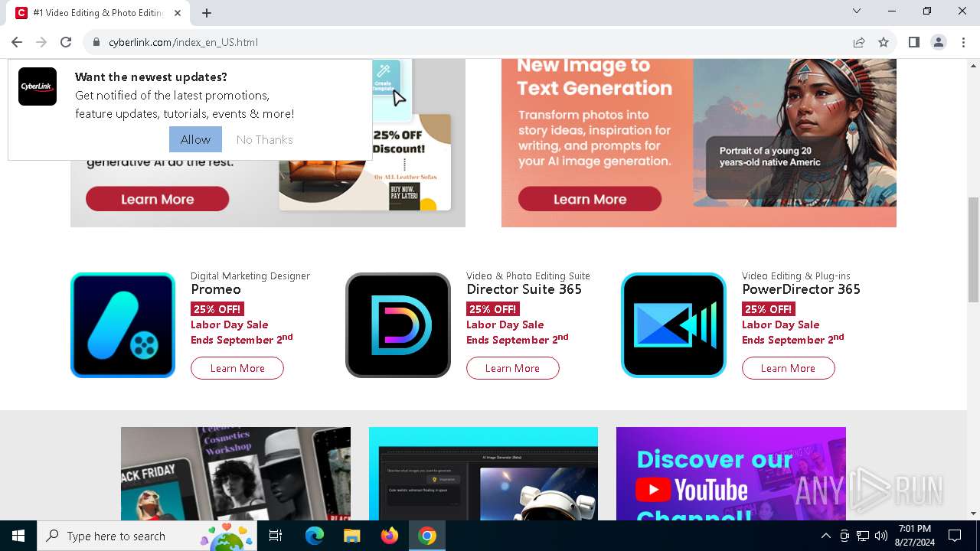Open the browser side panel icon

914,42
